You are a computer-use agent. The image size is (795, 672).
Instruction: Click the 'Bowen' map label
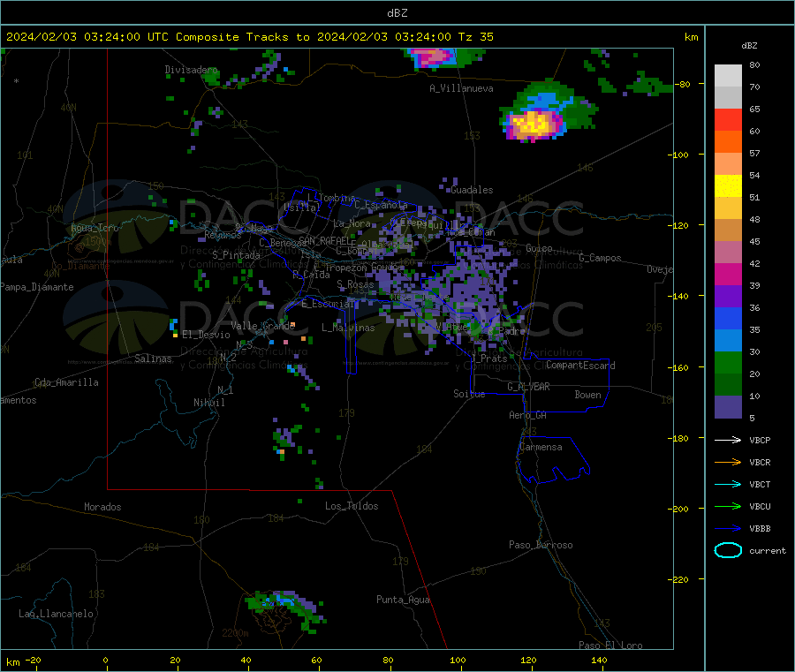(587, 395)
